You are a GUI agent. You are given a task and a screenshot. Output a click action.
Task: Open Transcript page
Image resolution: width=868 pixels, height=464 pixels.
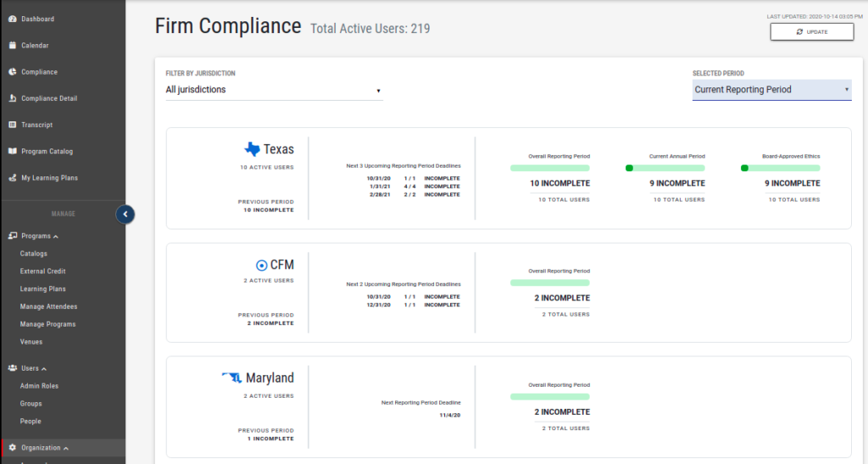37,126
